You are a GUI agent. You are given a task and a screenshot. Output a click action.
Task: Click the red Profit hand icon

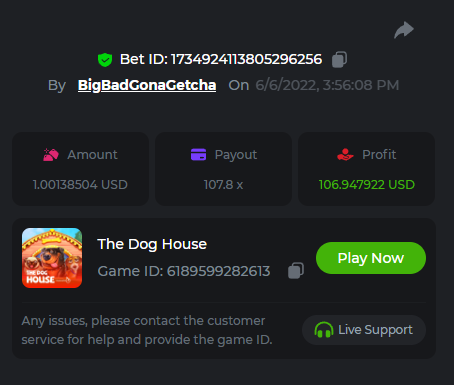(x=345, y=155)
